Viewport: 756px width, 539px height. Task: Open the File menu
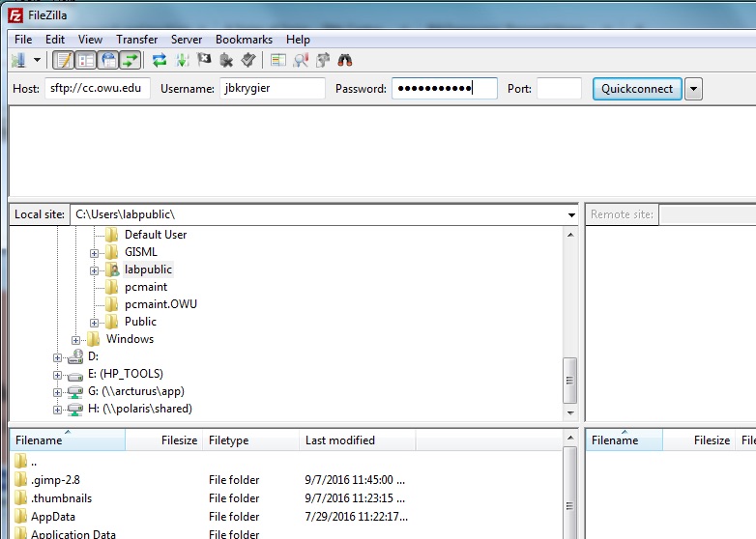click(23, 40)
